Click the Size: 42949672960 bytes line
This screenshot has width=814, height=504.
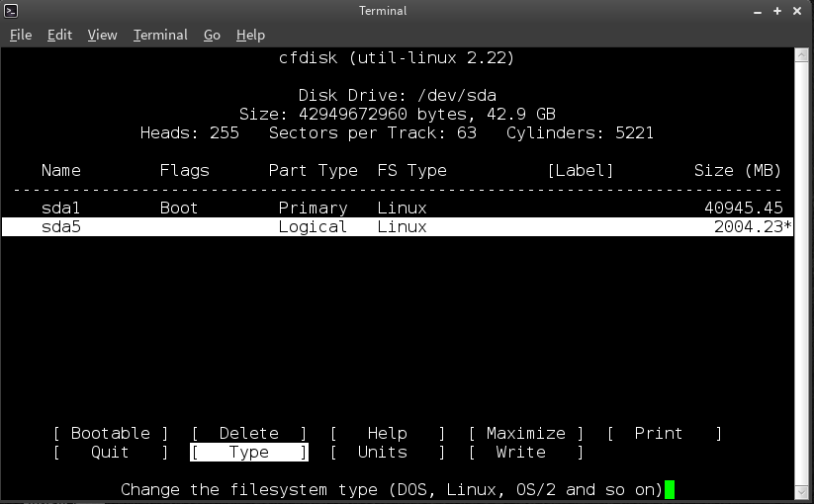398,114
